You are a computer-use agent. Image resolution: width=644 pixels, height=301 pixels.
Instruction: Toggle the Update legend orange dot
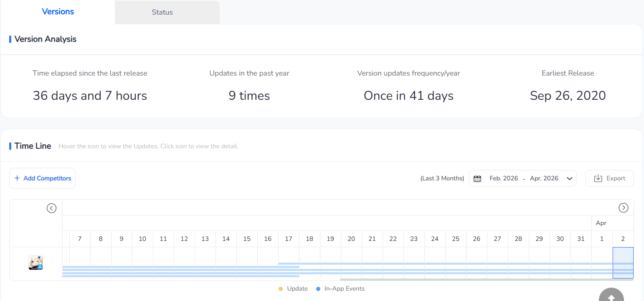pos(281,289)
